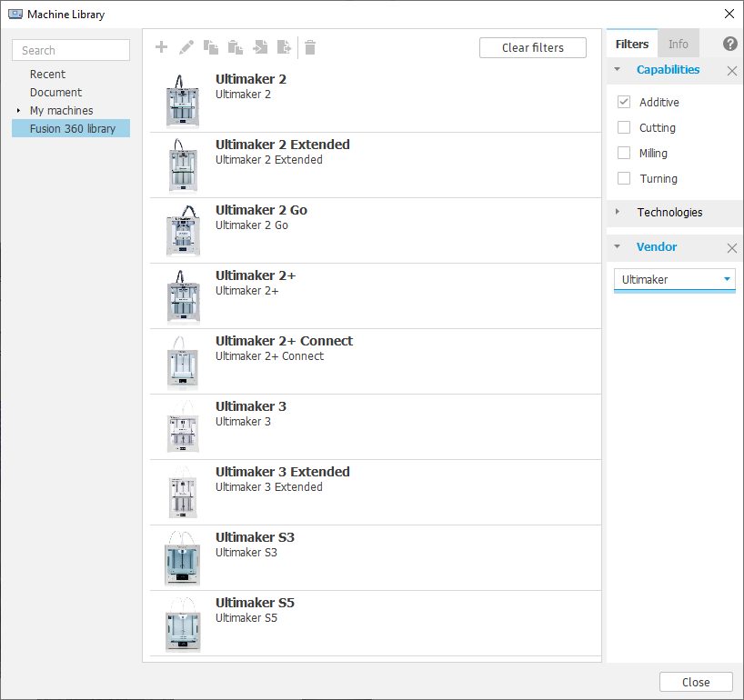Click the bold 'Ultimaker S5' title
The image size is (744, 700).
(x=255, y=603)
